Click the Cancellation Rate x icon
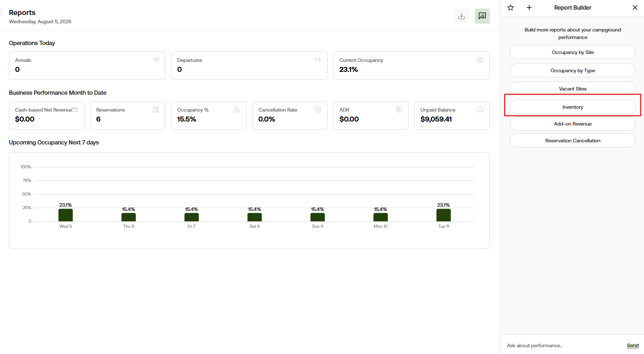Viewport: 644px width, 354px height. (318, 109)
